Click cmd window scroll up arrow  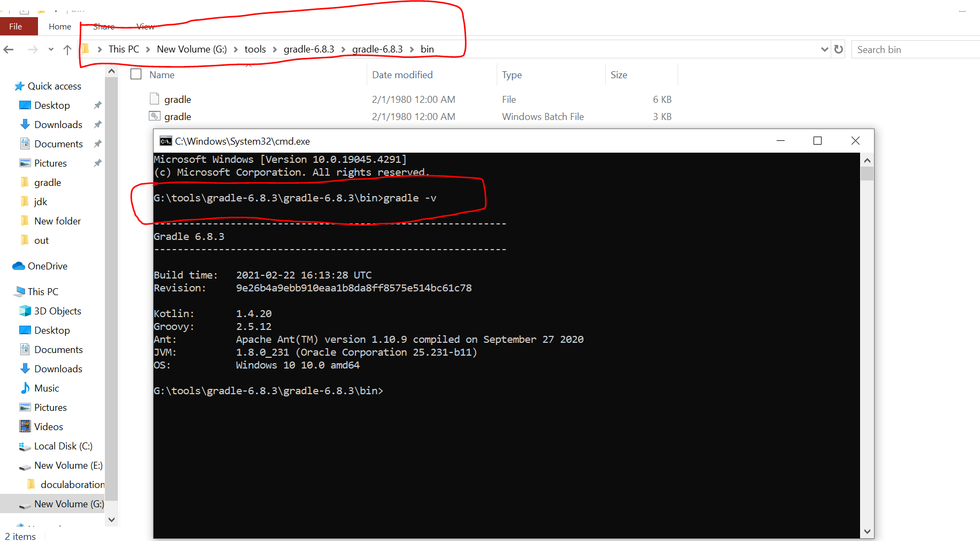867,160
